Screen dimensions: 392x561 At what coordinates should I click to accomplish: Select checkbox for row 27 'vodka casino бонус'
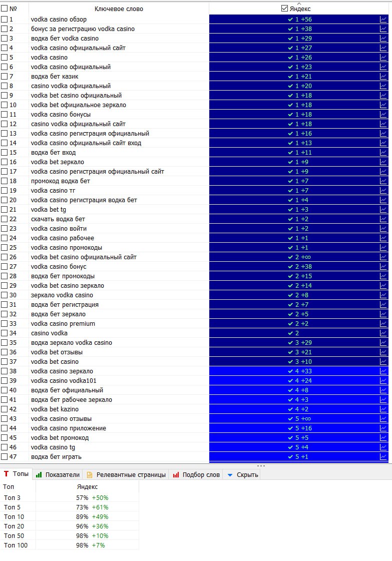(x=5, y=267)
